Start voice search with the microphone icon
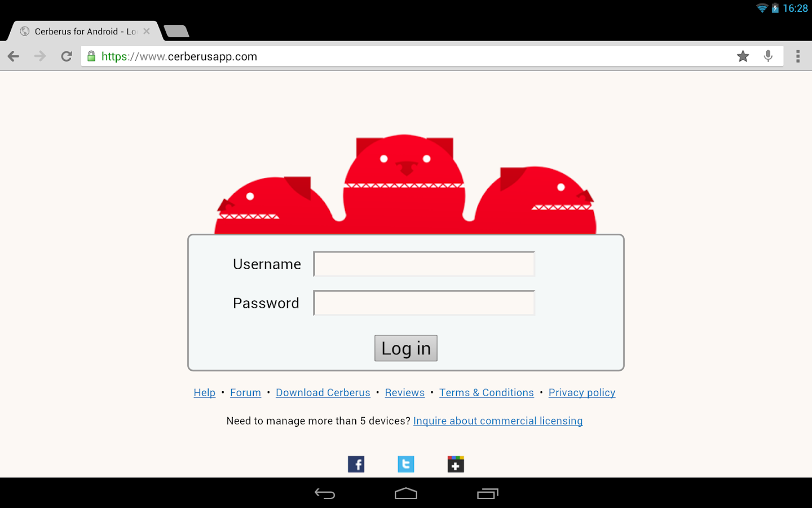 pos(768,56)
